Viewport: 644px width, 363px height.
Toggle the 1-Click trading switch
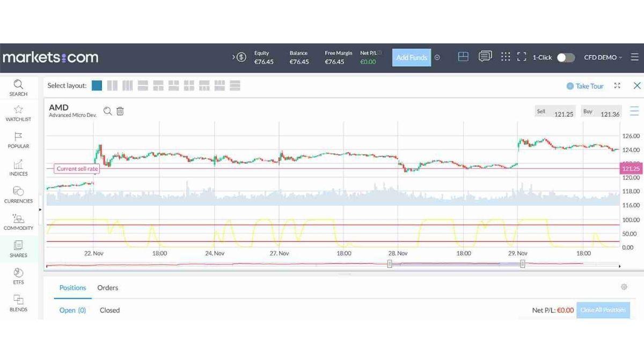coord(566,57)
